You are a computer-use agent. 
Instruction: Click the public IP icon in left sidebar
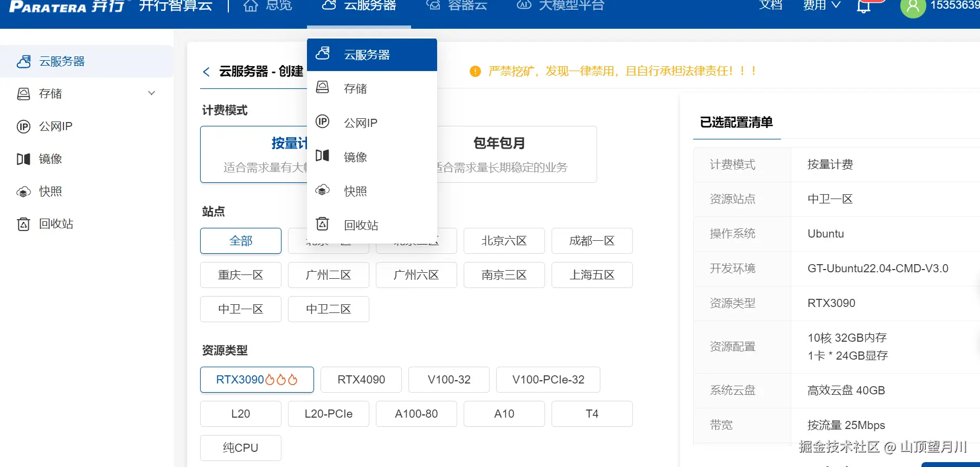tap(24, 126)
